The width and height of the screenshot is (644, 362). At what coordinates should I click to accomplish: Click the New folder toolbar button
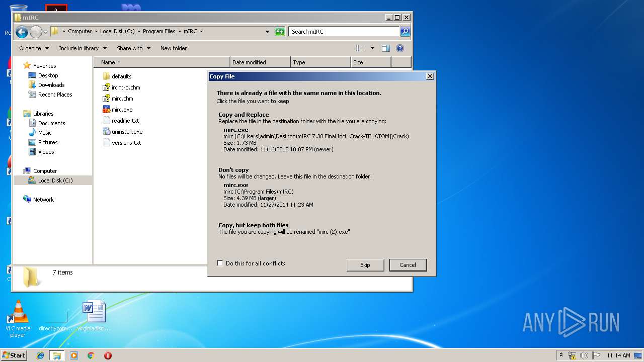(174, 48)
